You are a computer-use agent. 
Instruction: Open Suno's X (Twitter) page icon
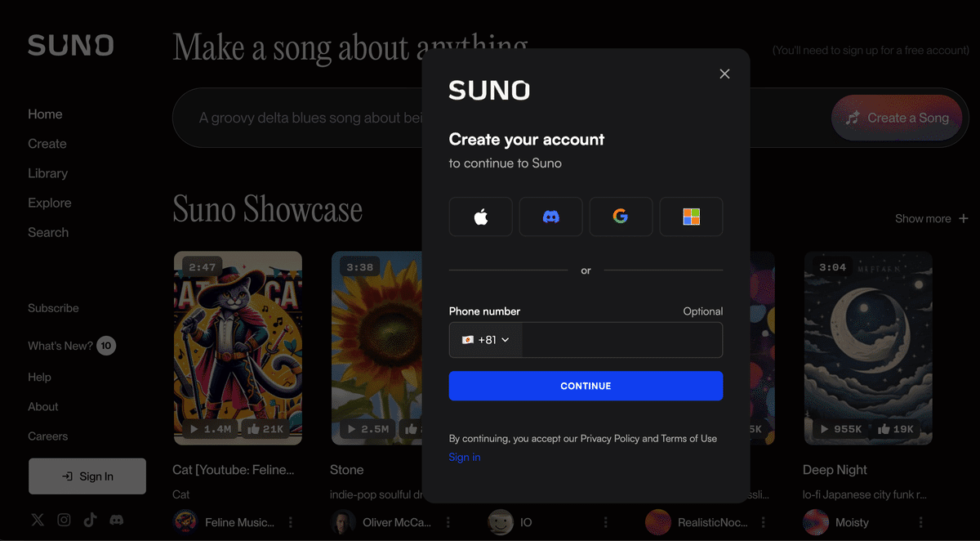click(38, 520)
